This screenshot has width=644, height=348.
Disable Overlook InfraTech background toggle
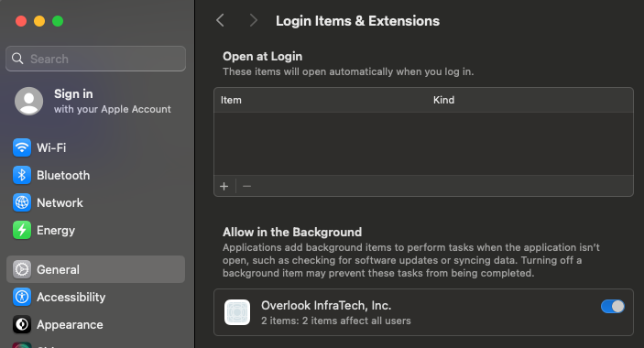(612, 307)
